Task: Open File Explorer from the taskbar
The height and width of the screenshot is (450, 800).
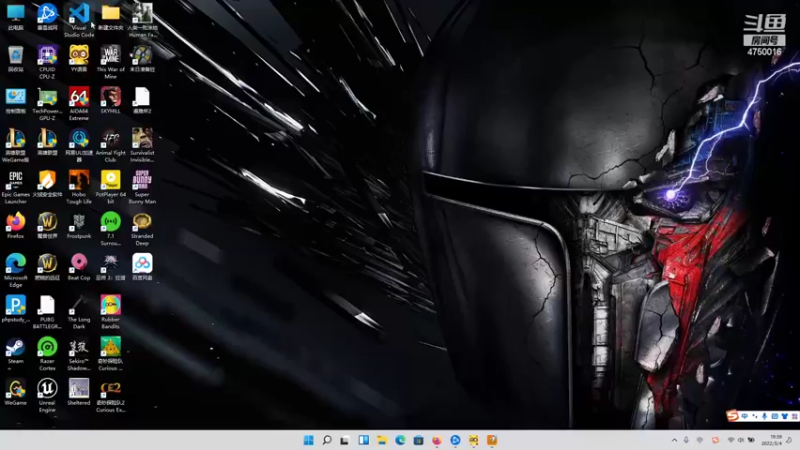Action: [382, 440]
